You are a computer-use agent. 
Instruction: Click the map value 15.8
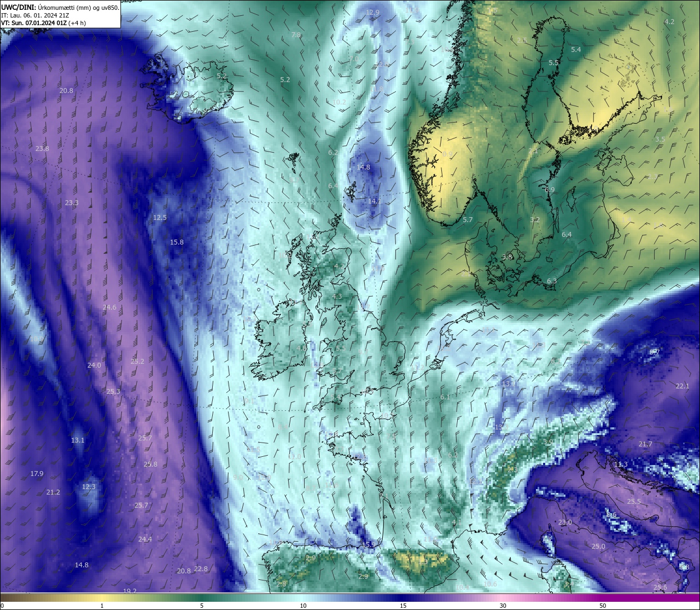tap(177, 242)
